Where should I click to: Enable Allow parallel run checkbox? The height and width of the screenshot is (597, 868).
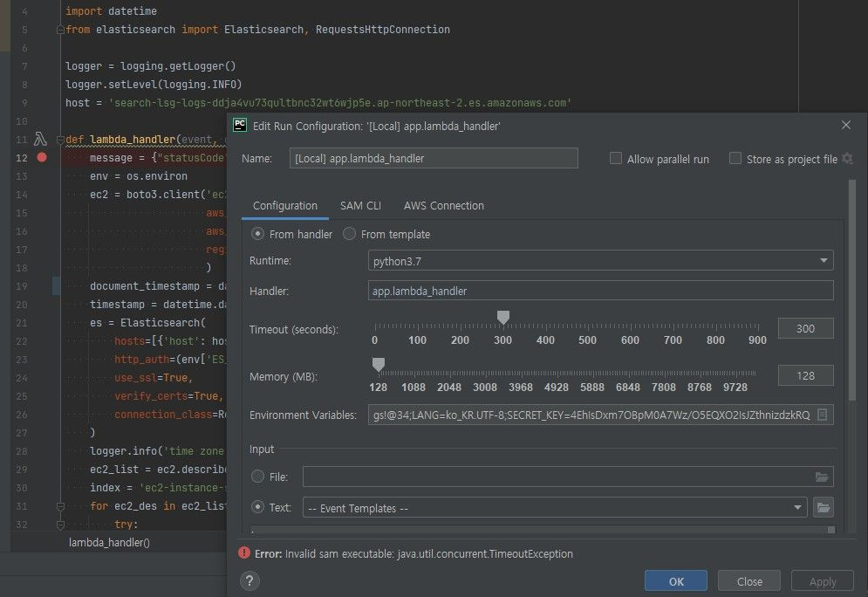coord(616,158)
